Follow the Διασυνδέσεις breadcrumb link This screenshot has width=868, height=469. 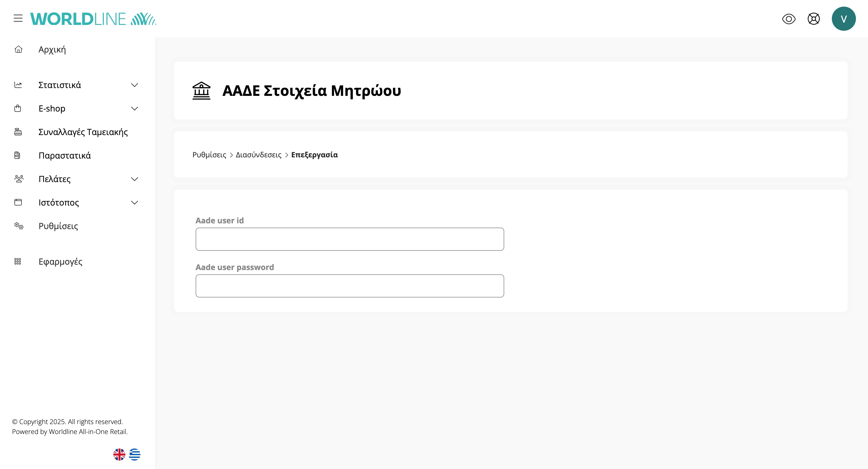click(x=259, y=155)
